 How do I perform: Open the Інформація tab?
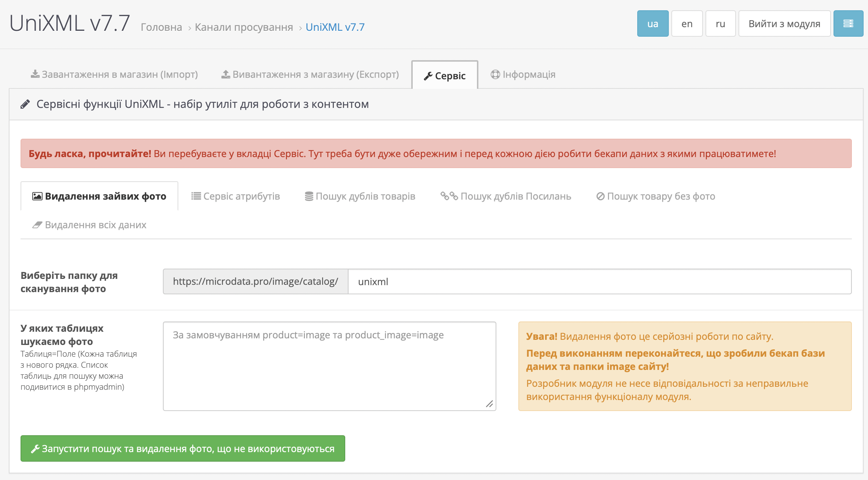(523, 74)
